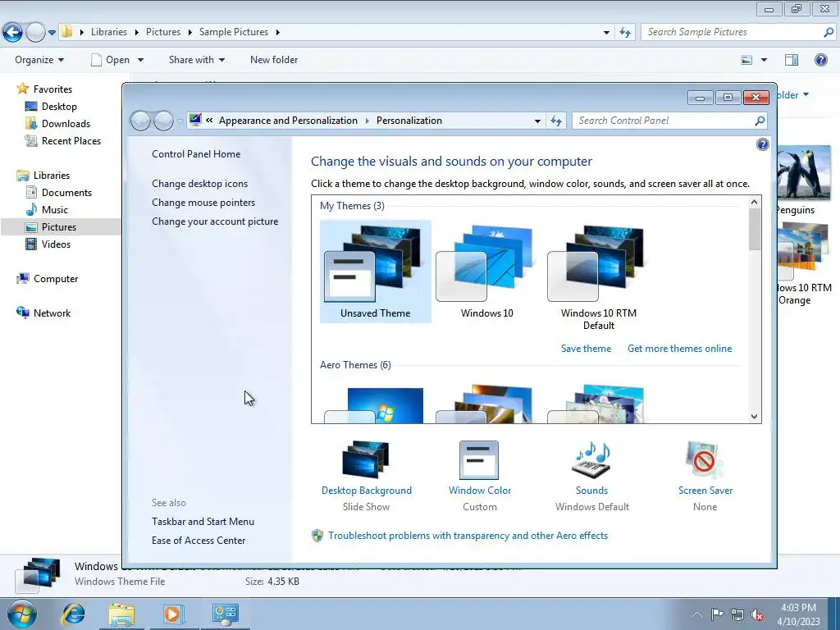Click New folder in Explorer toolbar
This screenshot has width=840, height=630.
pyautogui.click(x=274, y=59)
